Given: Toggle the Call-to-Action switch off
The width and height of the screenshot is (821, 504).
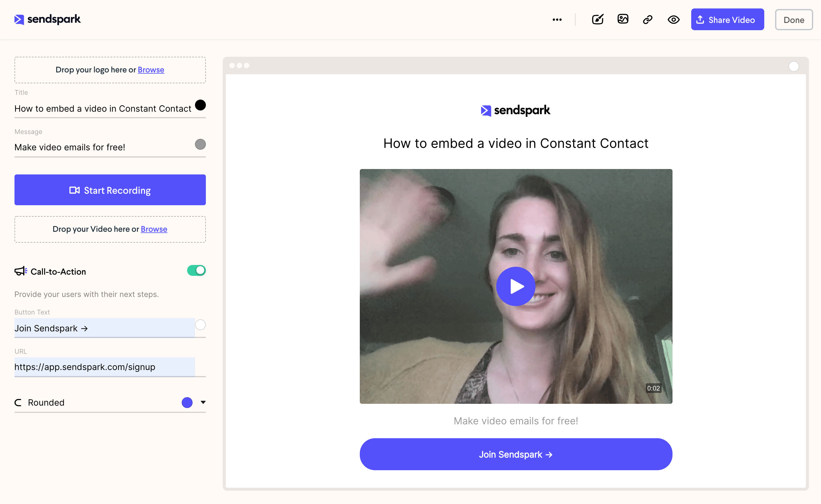Looking at the screenshot, I should [196, 270].
